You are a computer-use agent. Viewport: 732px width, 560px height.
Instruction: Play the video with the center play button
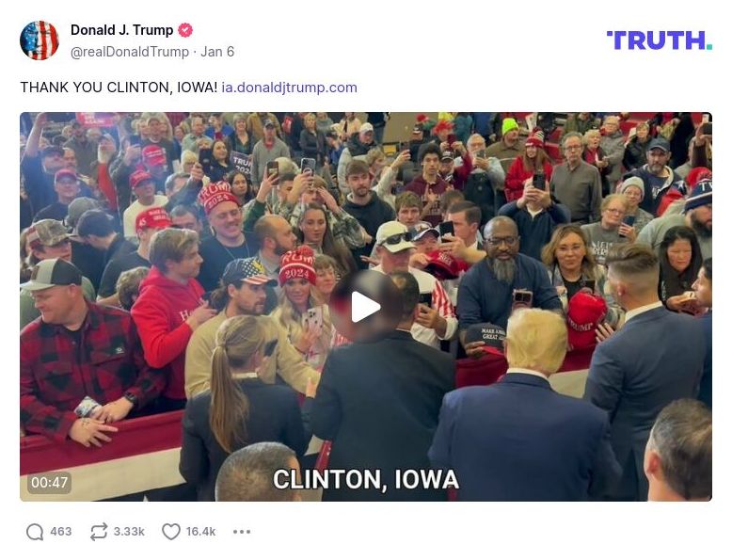[x=366, y=307]
